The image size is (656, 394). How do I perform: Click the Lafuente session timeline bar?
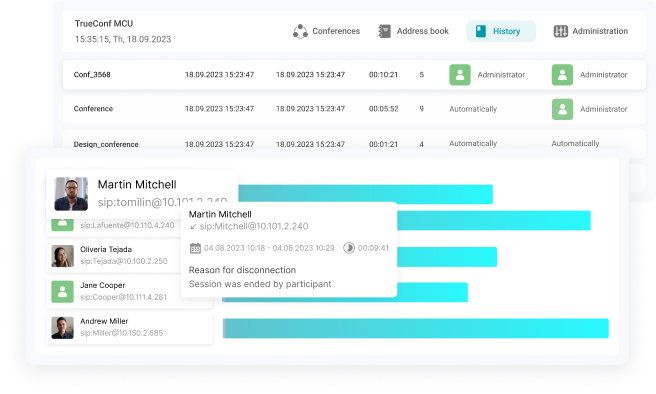[x=494, y=220]
